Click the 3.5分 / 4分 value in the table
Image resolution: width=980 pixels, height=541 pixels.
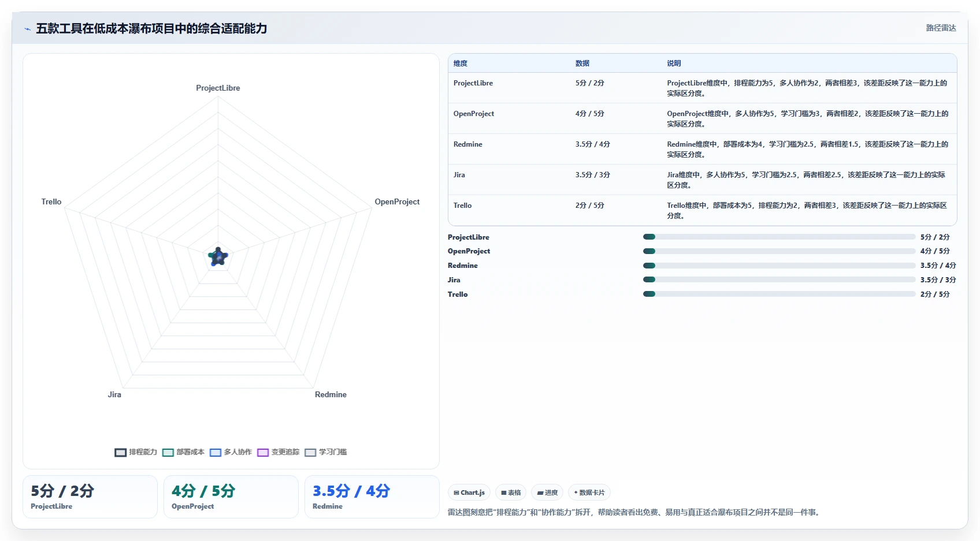pyautogui.click(x=593, y=144)
